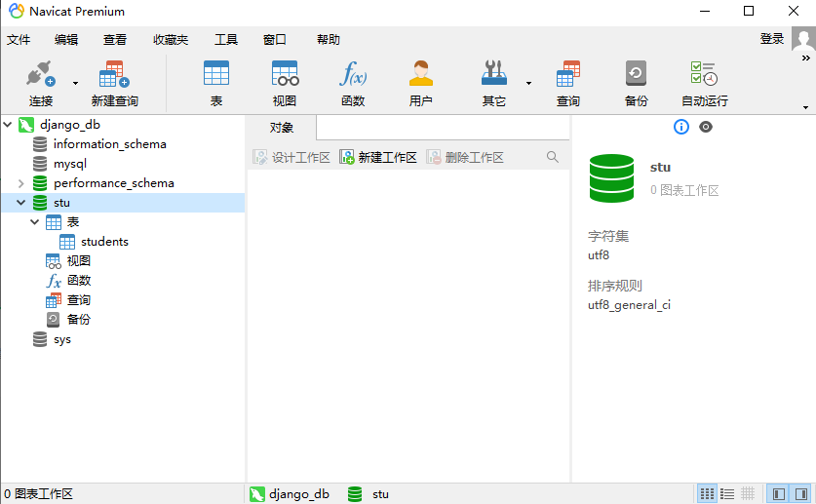Collapse the stu database node
Viewport: 816px width, 504px height.
pyautogui.click(x=20, y=203)
